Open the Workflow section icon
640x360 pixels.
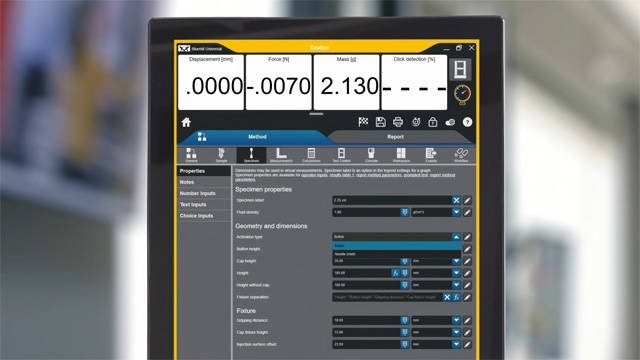pos(461,155)
